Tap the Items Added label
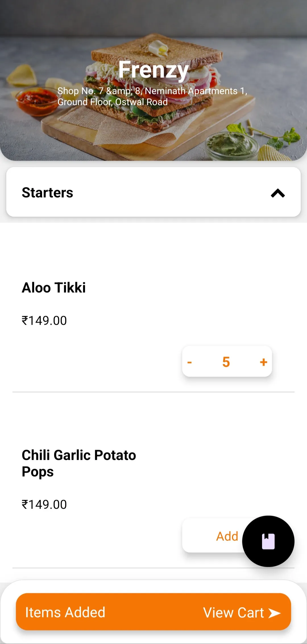Image resolution: width=307 pixels, height=644 pixels. (x=65, y=612)
